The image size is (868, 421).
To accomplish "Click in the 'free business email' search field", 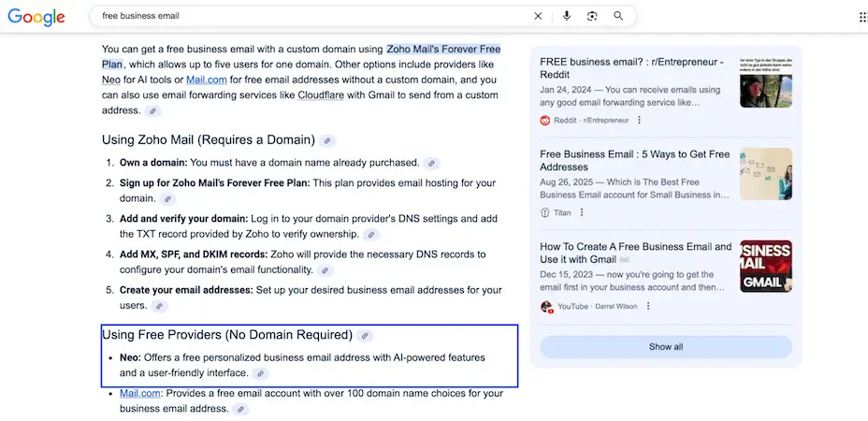I will (x=312, y=16).
